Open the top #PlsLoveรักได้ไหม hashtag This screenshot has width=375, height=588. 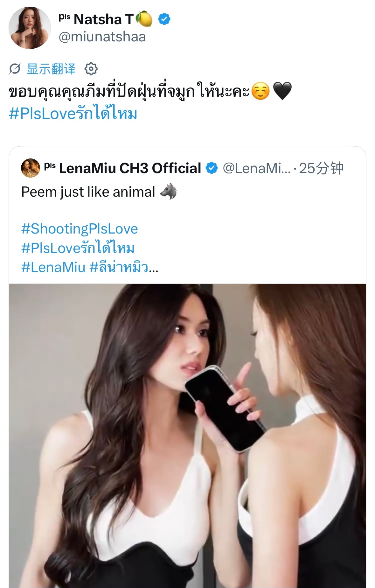click(73, 113)
